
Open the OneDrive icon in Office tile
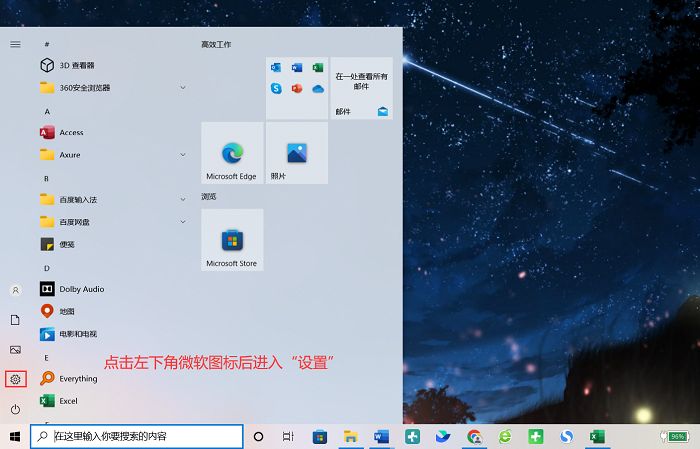point(318,89)
